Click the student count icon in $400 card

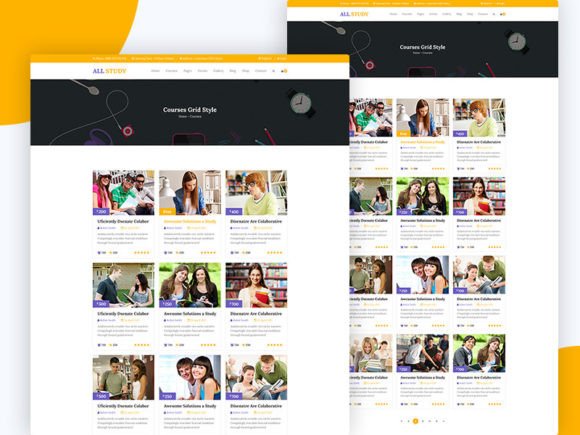(x=232, y=253)
